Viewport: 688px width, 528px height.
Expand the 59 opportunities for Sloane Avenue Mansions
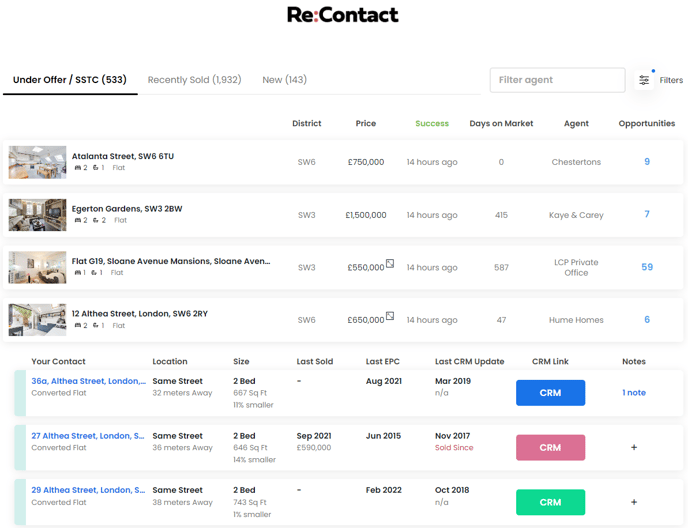647,267
